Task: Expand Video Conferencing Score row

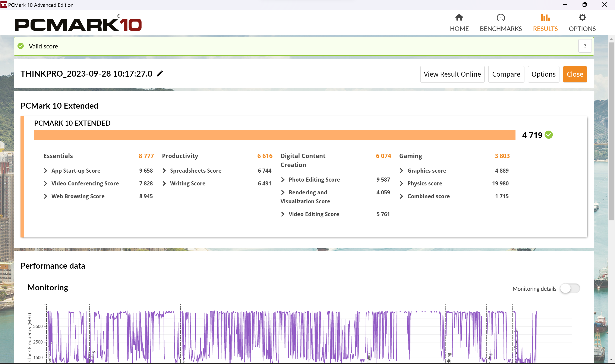Action: pos(46,183)
